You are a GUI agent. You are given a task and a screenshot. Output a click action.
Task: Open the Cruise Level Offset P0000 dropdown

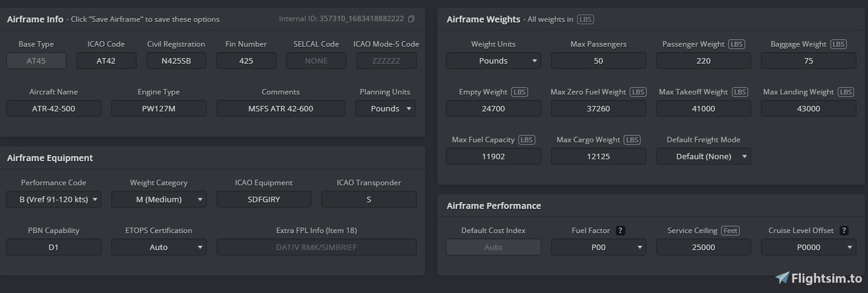point(808,247)
